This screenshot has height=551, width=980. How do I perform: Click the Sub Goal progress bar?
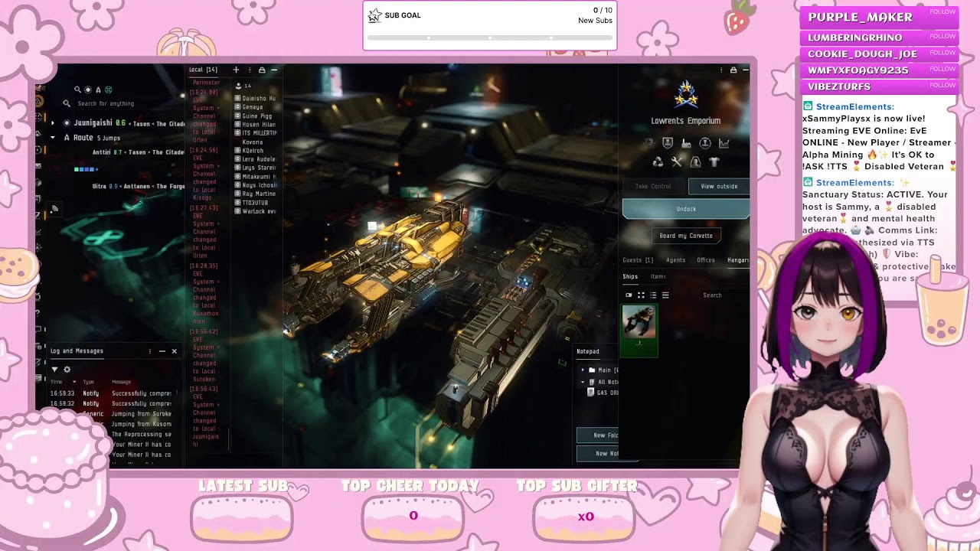coord(490,37)
